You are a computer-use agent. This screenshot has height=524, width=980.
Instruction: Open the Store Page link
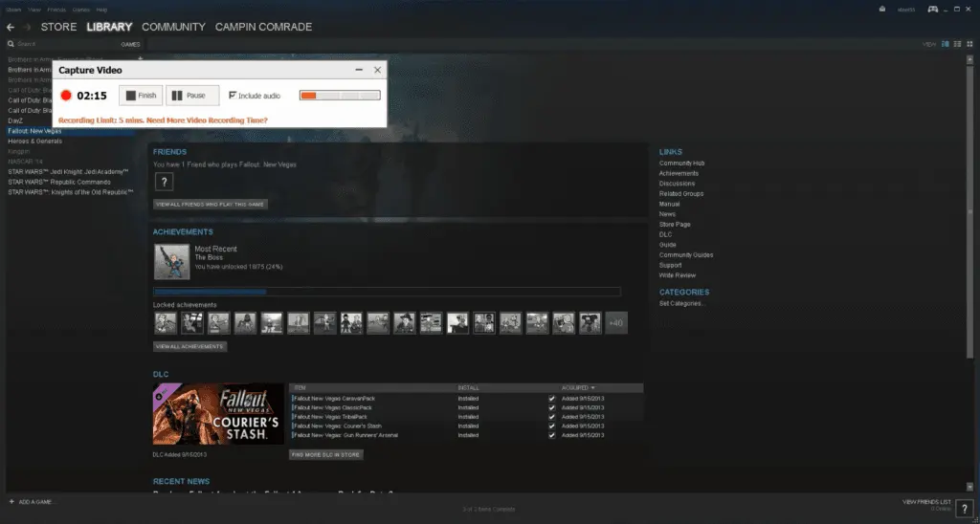pos(675,224)
